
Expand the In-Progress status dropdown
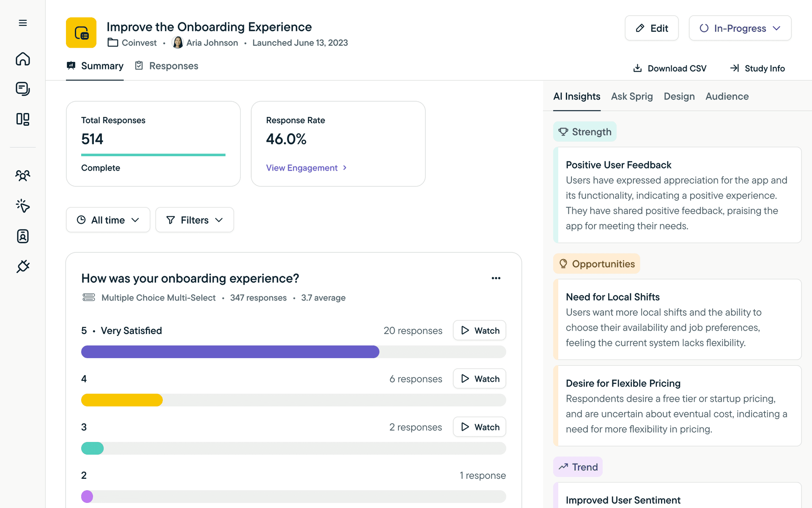tap(740, 28)
